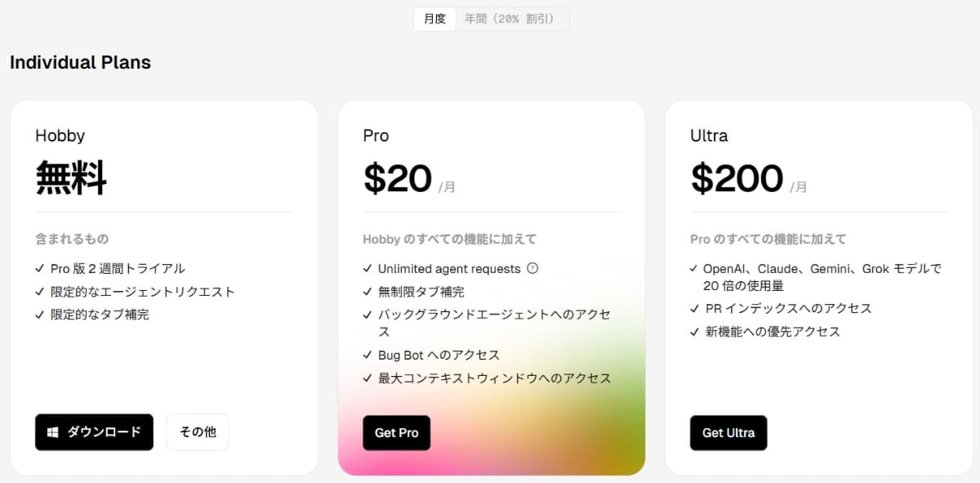The width and height of the screenshot is (980, 483).
Task: Select the 月度 monthly billing option
Action: 434,19
